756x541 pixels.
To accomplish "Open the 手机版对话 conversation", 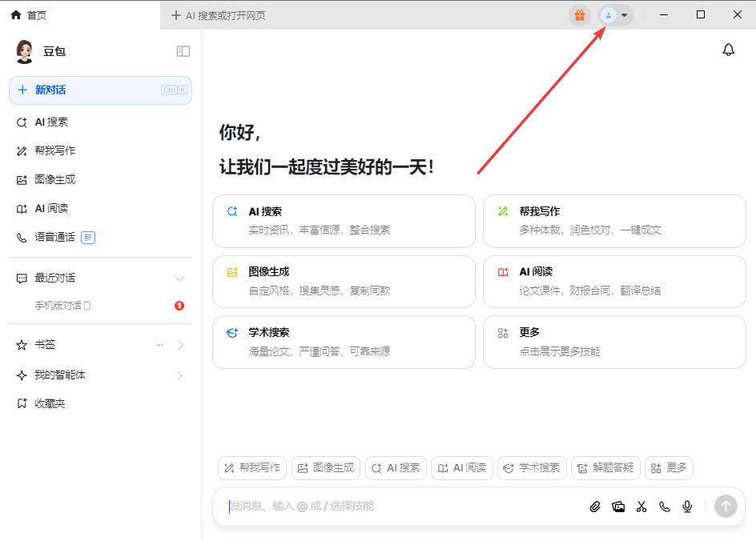I will [100, 306].
